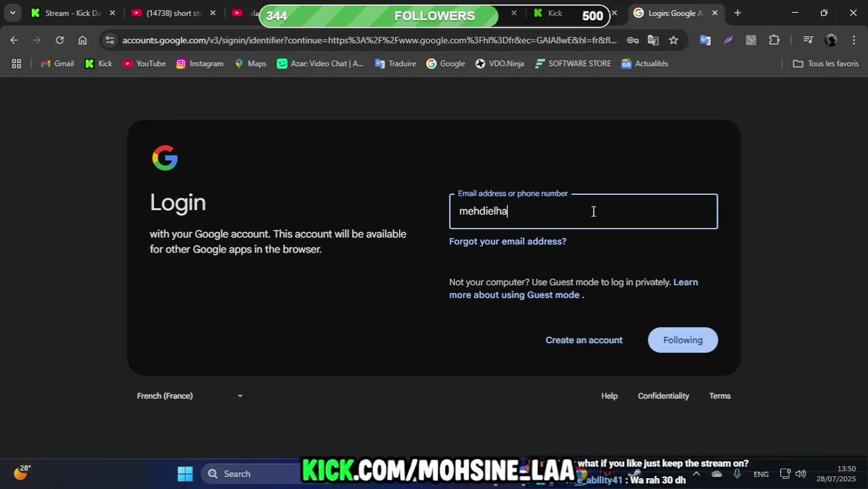Open the Google Translate extension icon
The width and height of the screenshot is (868, 489).
point(705,40)
